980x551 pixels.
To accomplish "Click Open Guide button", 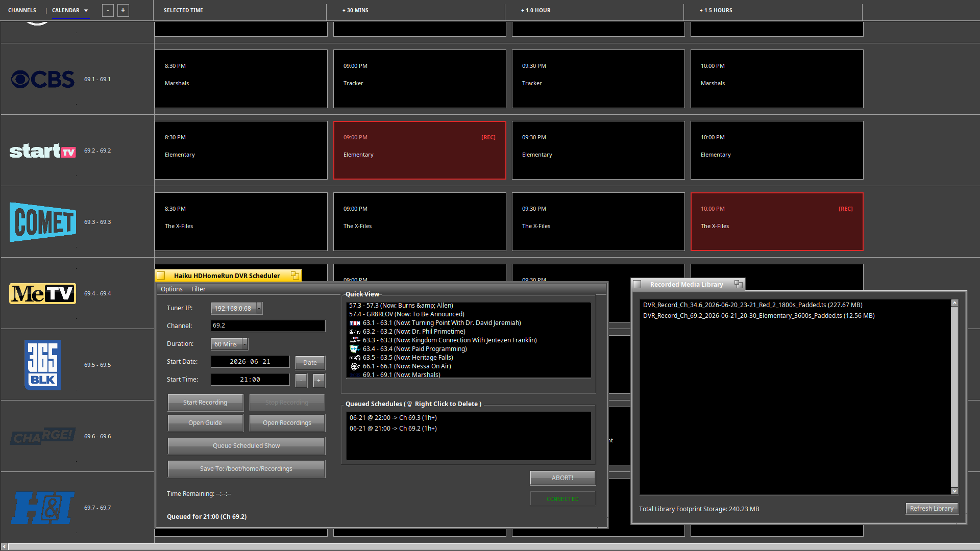I will (x=205, y=423).
